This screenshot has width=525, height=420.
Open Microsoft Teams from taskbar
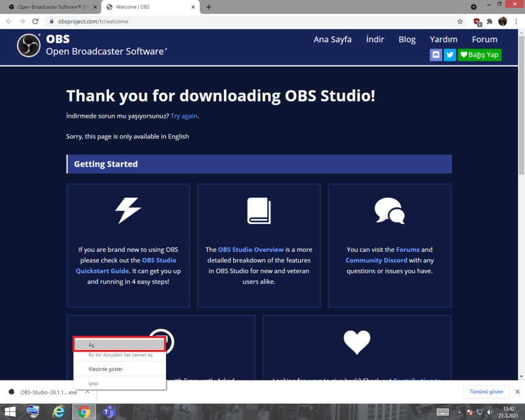coord(109,412)
